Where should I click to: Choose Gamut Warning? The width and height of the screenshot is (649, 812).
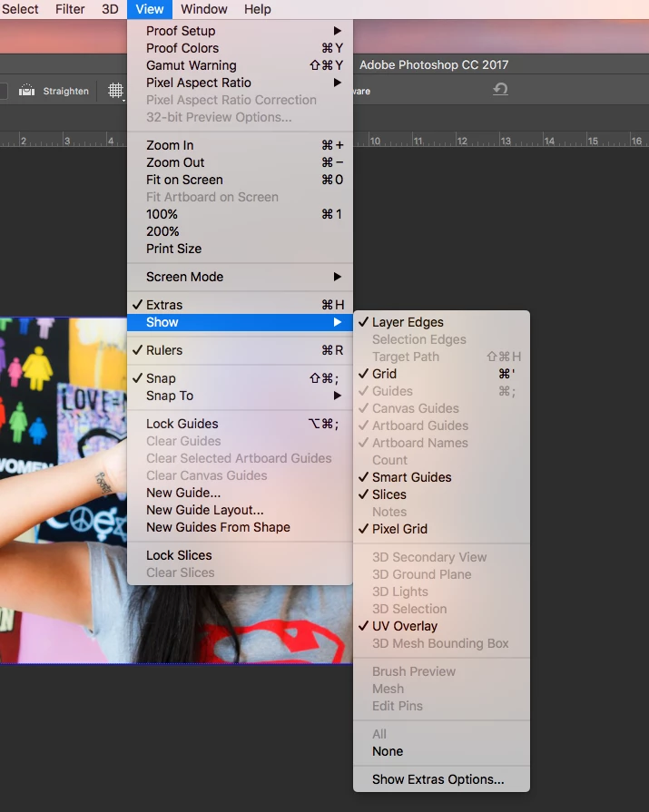click(240, 65)
